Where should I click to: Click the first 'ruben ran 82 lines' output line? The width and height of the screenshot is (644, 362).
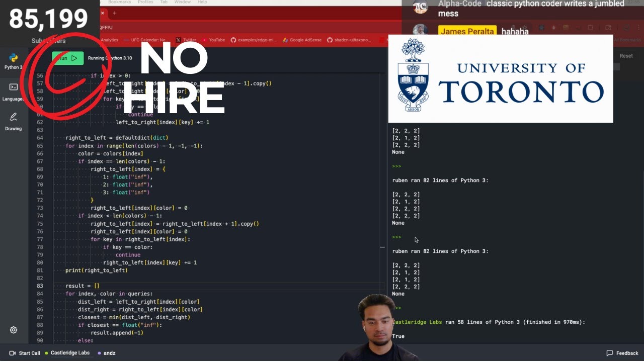[440, 180]
